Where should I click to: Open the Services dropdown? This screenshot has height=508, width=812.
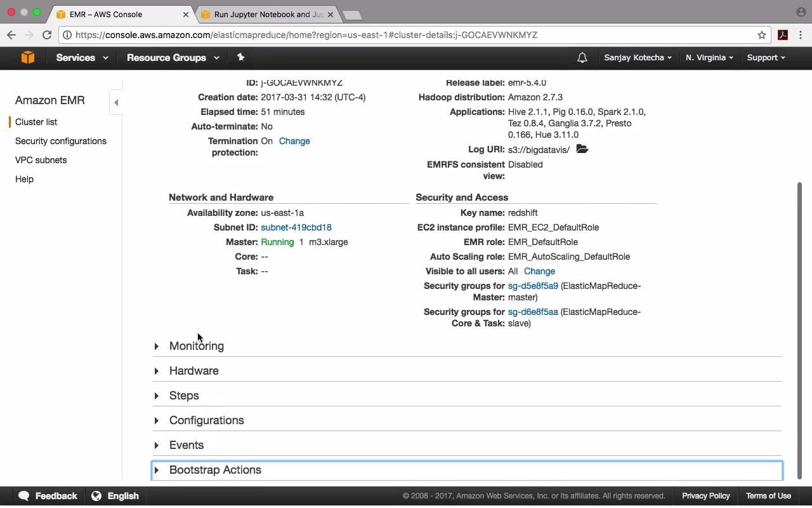click(82, 58)
